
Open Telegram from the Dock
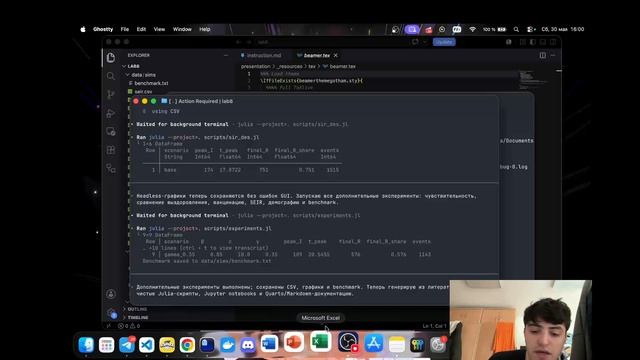click(x=127, y=345)
